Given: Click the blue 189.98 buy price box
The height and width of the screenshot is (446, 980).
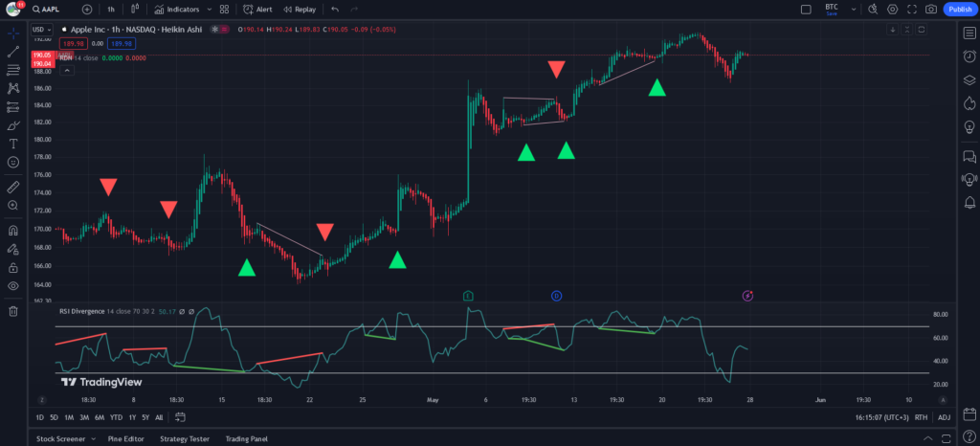Looking at the screenshot, I should tap(122, 43).
